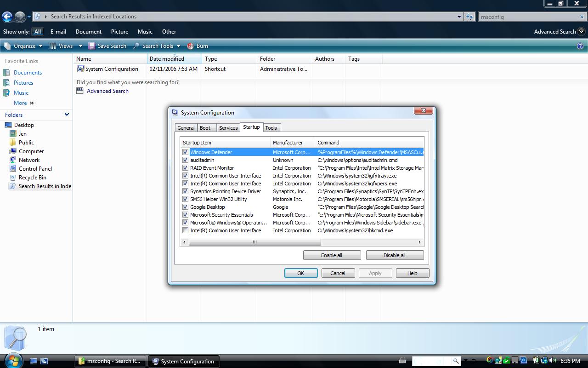588x368 pixels.
Task: Select the System Configuration shortcut result
Action: pos(107,69)
